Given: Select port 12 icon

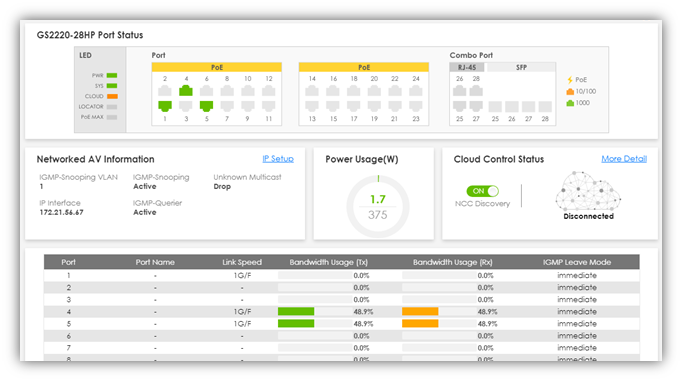Looking at the screenshot, I should tap(269, 90).
